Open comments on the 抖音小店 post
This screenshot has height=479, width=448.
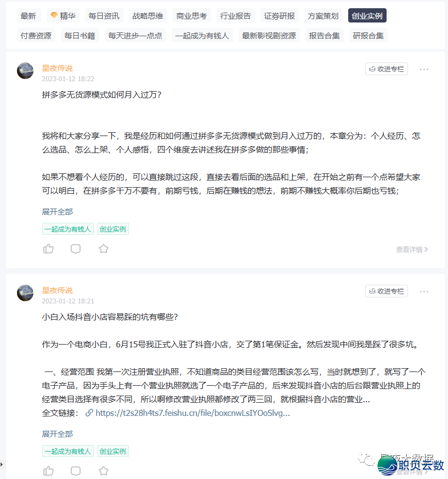click(76, 471)
